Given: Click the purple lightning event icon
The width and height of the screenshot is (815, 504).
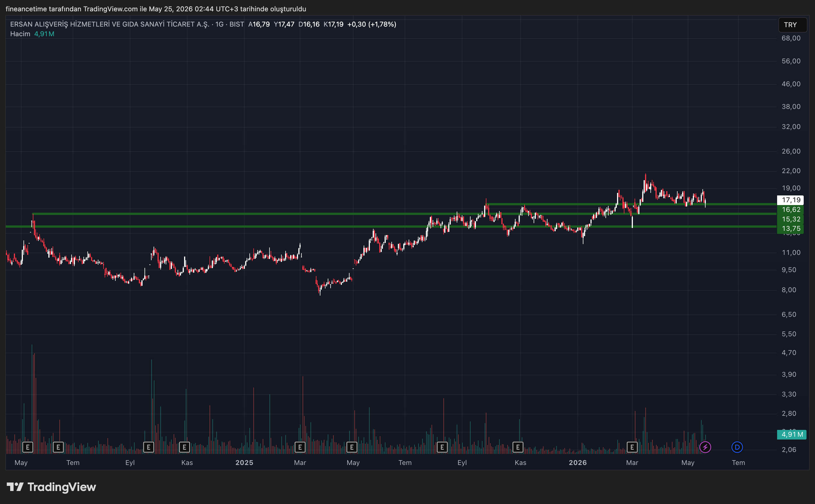Looking at the screenshot, I should pyautogui.click(x=705, y=447).
